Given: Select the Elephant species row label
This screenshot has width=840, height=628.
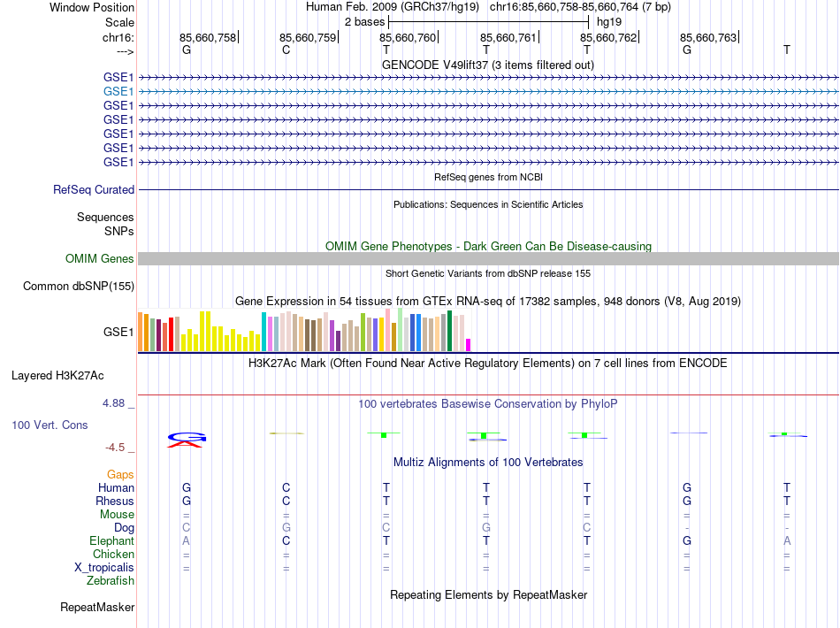Looking at the screenshot, I should 111,540.
